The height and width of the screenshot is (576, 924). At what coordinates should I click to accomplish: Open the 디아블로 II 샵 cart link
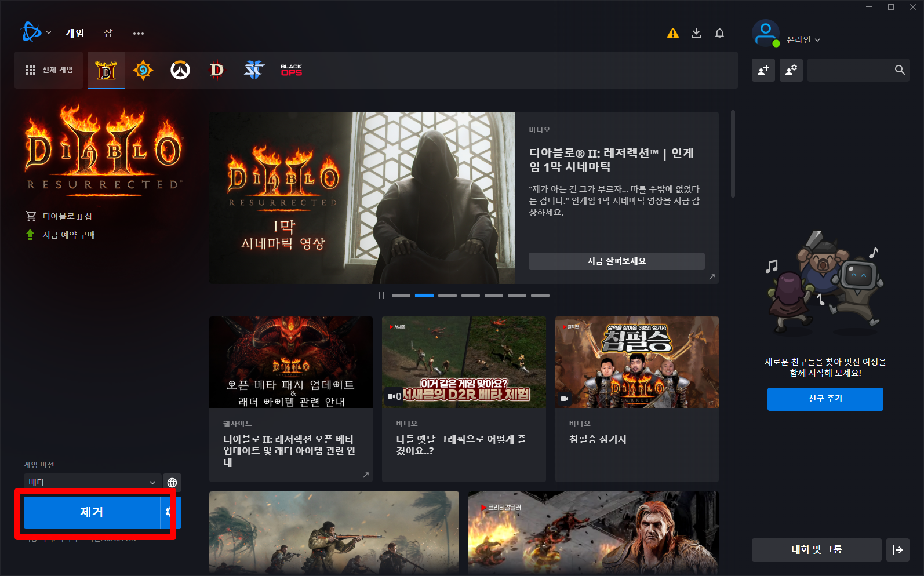(59, 216)
